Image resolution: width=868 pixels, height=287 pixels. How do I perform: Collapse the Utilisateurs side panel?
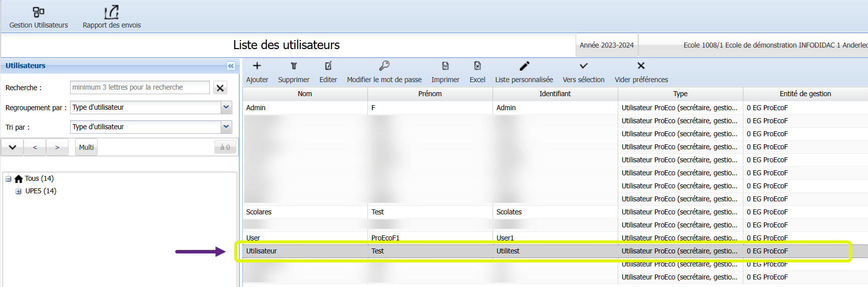pyautogui.click(x=231, y=66)
